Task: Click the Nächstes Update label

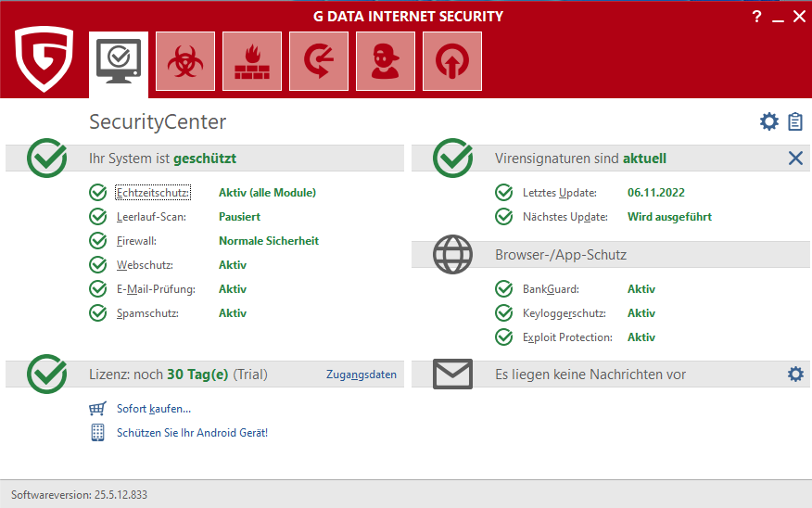Action: [x=565, y=217]
